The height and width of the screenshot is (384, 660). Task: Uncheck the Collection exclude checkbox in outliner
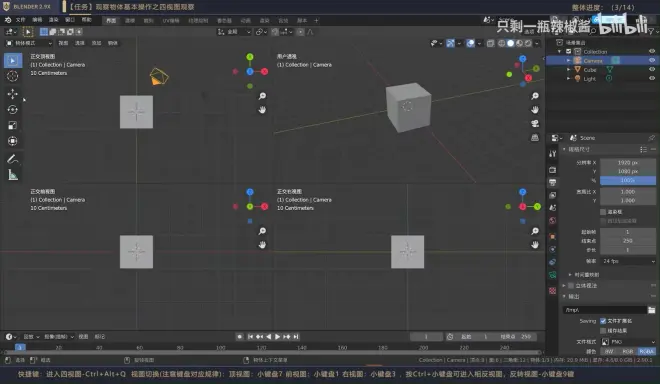(x=569, y=51)
